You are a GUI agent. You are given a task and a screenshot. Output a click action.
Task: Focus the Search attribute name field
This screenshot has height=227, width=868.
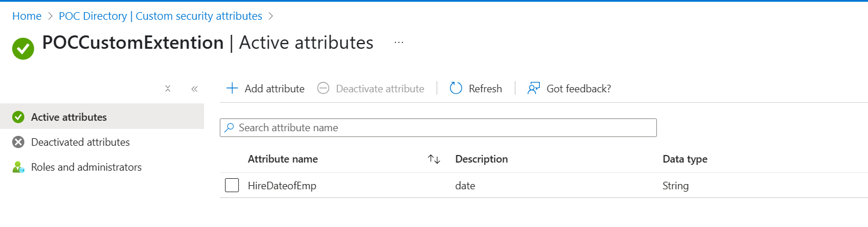point(438,128)
